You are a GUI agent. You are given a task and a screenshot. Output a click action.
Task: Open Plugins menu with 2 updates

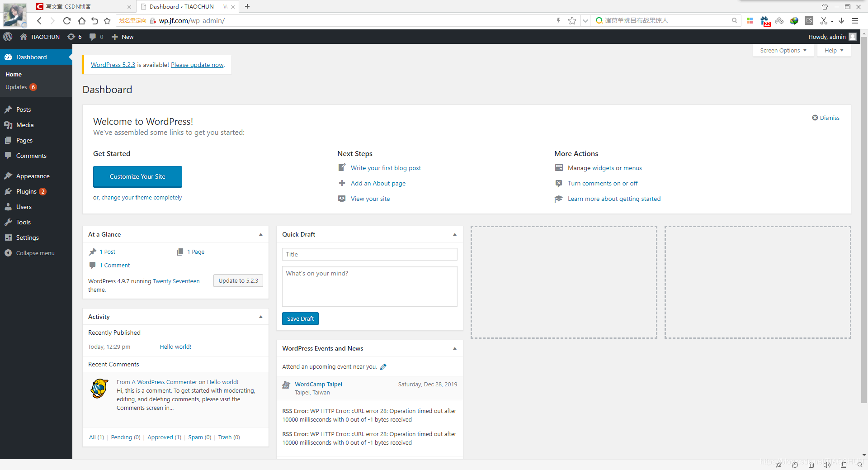pyautogui.click(x=36, y=191)
